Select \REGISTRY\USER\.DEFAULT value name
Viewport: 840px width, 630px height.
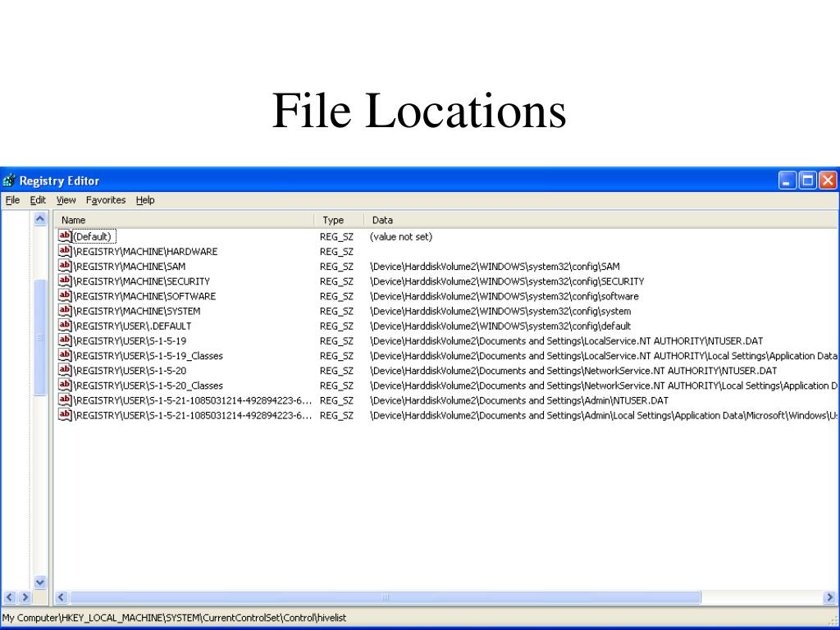pyautogui.click(x=132, y=326)
